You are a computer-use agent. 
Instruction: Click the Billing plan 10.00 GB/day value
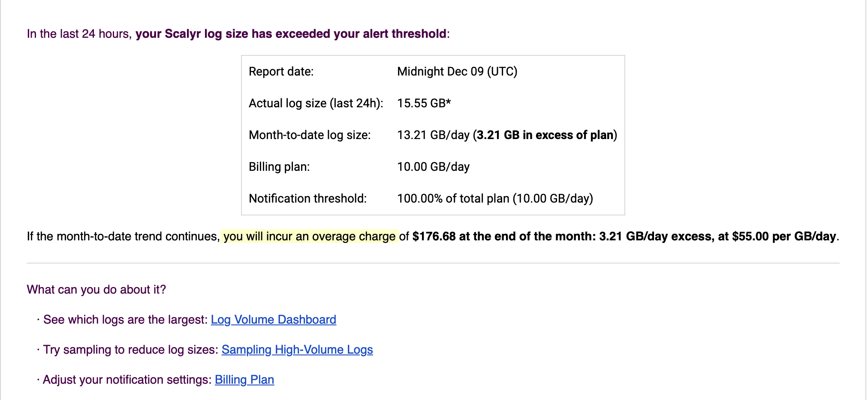(x=433, y=167)
